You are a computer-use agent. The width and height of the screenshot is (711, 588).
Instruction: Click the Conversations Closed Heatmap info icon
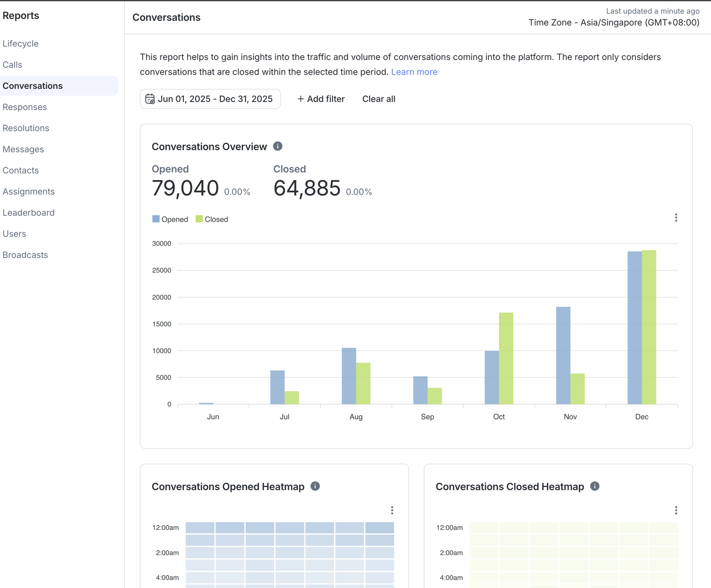pyautogui.click(x=595, y=486)
